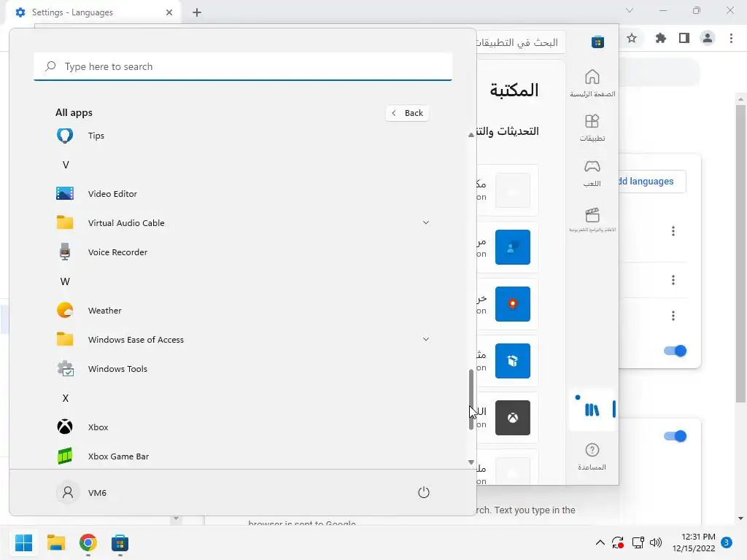This screenshot has height=560, width=747.
Task: Open the Store gaming section icon
Action: click(592, 174)
